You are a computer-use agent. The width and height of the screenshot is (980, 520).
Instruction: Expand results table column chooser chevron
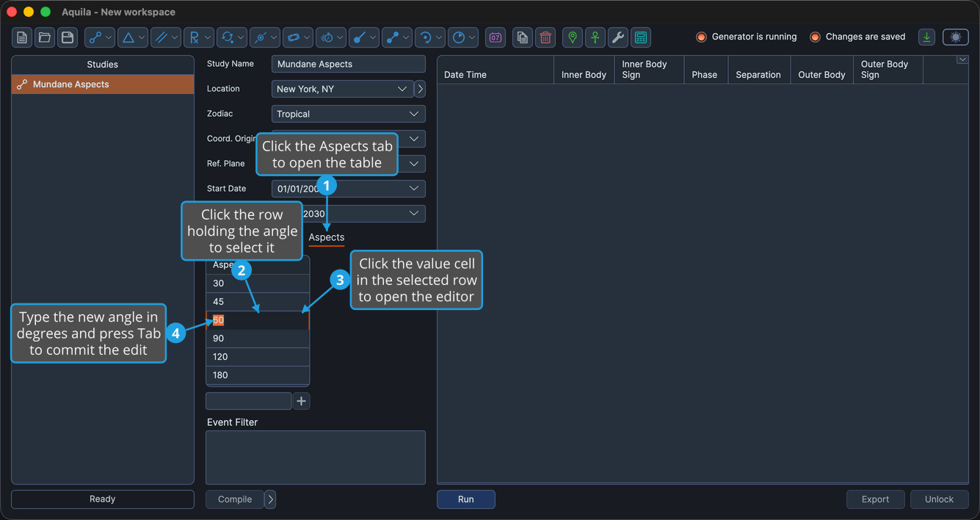pos(962,60)
